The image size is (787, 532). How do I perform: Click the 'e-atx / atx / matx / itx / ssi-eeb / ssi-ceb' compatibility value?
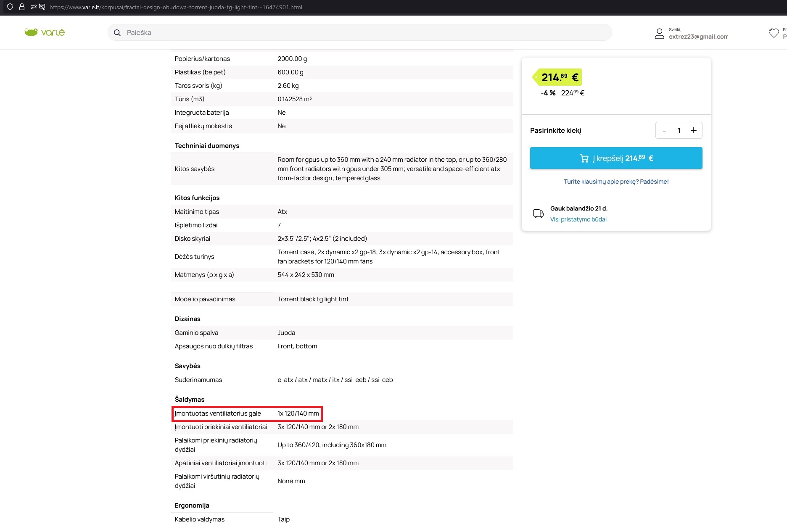point(335,380)
